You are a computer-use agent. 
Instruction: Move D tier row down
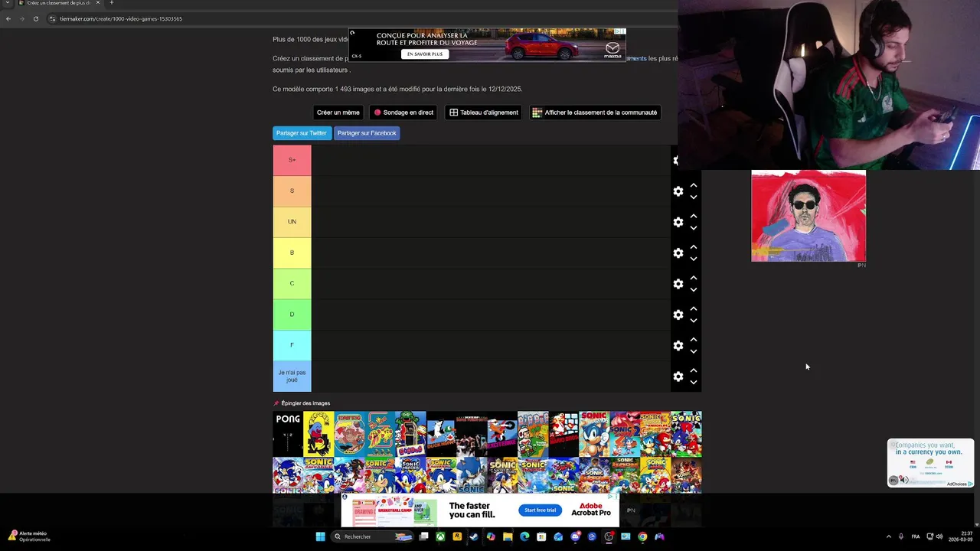(x=694, y=321)
